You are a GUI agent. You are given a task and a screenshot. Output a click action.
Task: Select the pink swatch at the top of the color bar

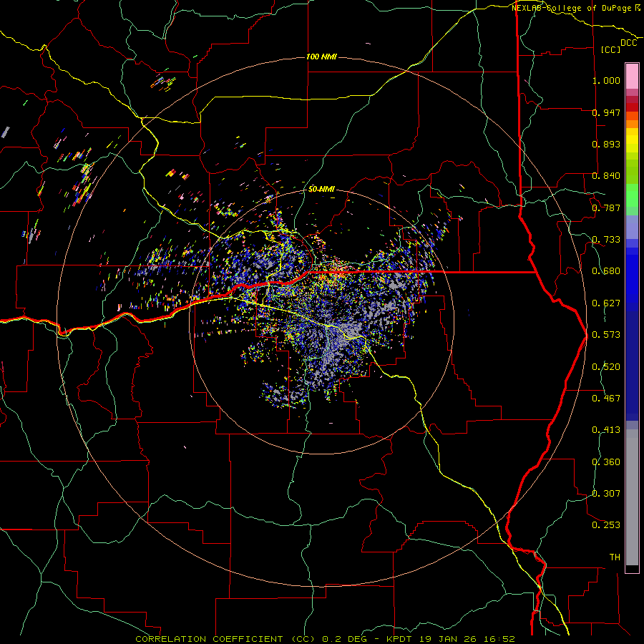click(632, 77)
